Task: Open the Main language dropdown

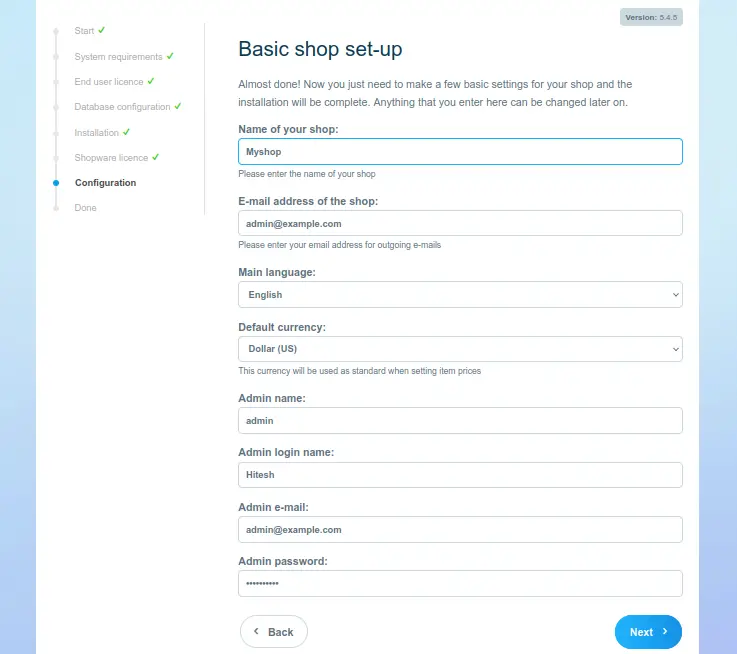Action: [460, 295]
